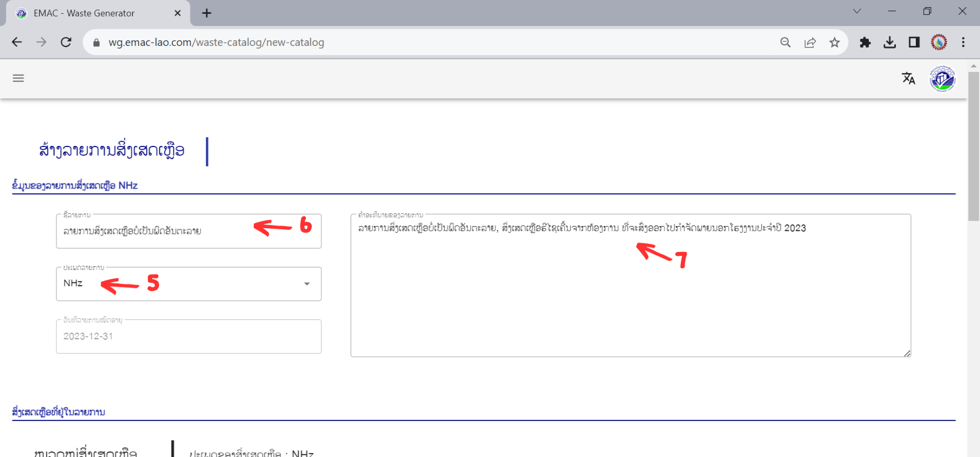This screenshot has width=980, height=457.
Task: Expand the tab search chevron
Action: [x=857, y=12]
